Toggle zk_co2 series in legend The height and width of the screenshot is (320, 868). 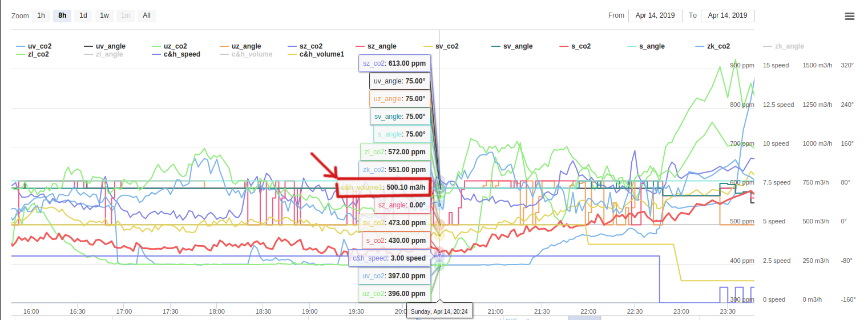[713, 46]
